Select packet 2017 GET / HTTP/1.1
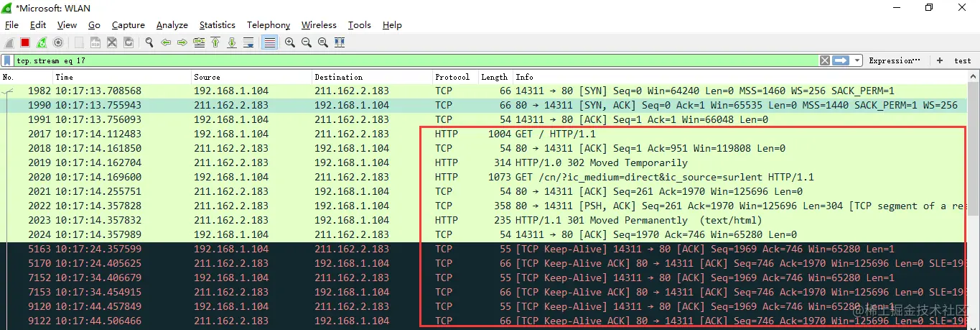This screenshot has width=980, height=330. click(484, 134)
